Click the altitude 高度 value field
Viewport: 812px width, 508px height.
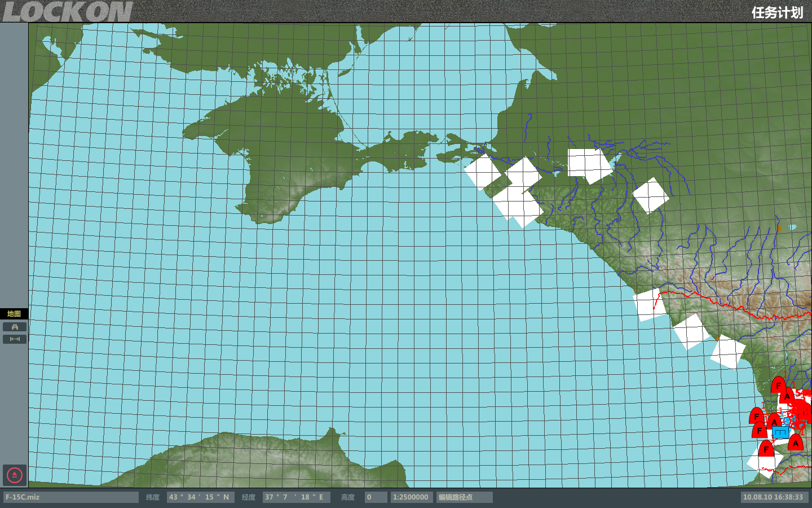click(x=376, y=497)
